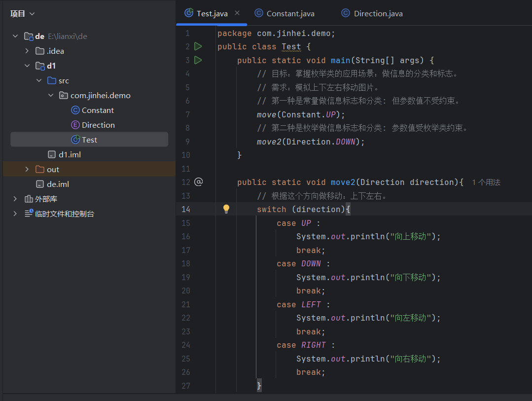The width and height of the screenshot is (532, 401).
Task: Click the @ gutter icon on line 12
Action: [199, 182]
